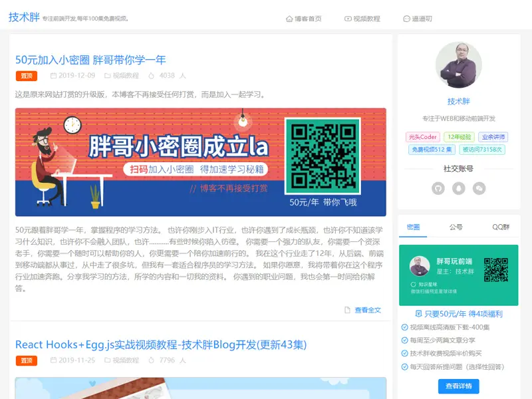Select text 社交账号 heading
This screenshot has height=399, width=532.
coord(459,169)
